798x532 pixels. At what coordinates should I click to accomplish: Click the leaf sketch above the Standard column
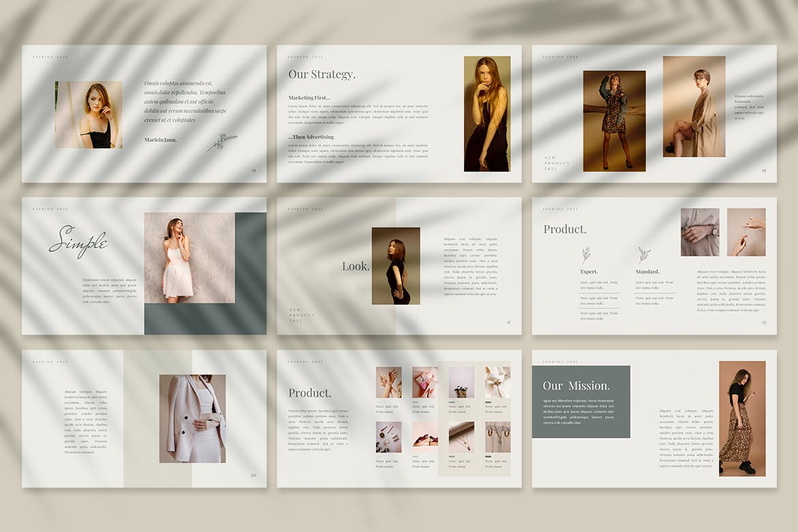(x=645, y=254)
